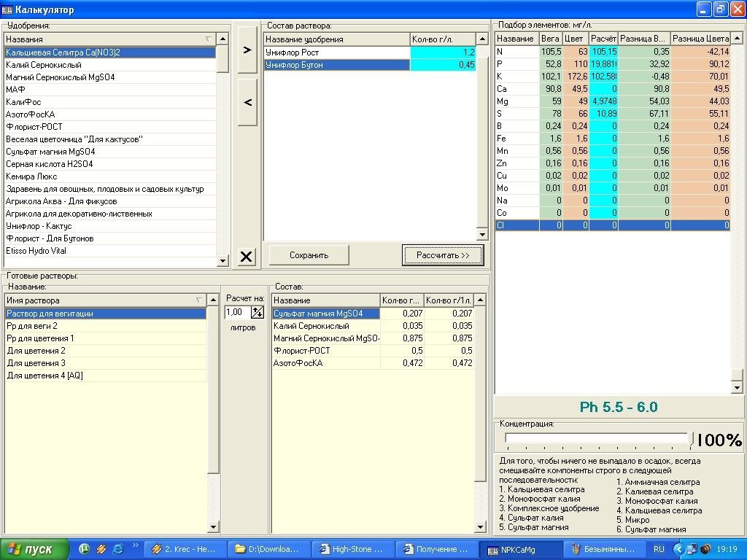The image size is (747, 560).
Task: Click the X delete fertilizer button
Action: (247, 257)
